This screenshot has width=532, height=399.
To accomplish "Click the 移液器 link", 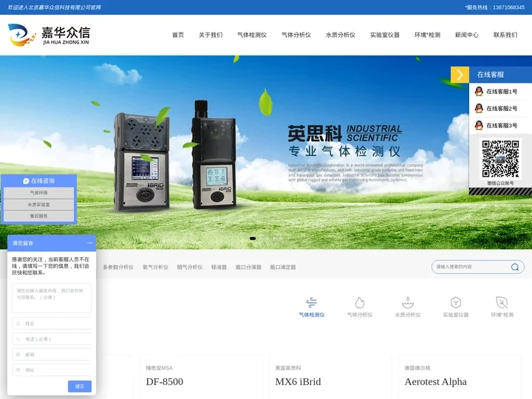I will (x=219, y=267).
